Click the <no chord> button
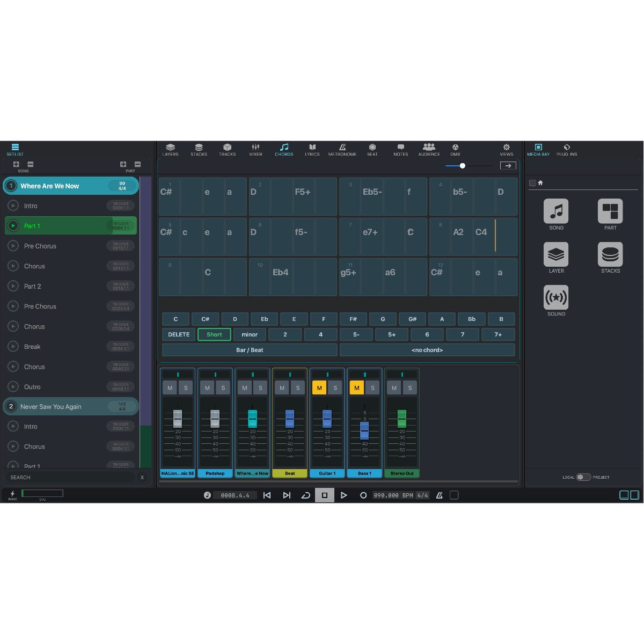Image resolution: width=644 pixels, height=644 pixels. tap(427, 350)
